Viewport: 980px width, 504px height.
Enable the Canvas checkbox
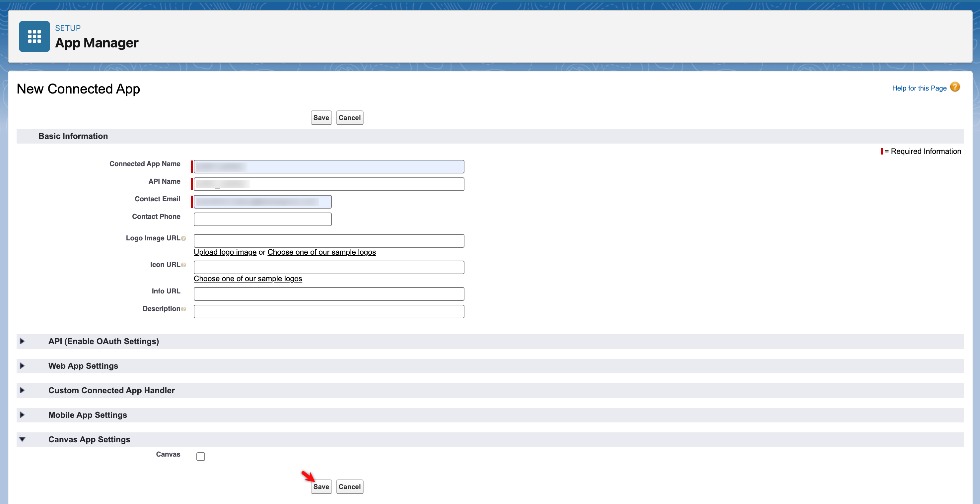[200, 457]
